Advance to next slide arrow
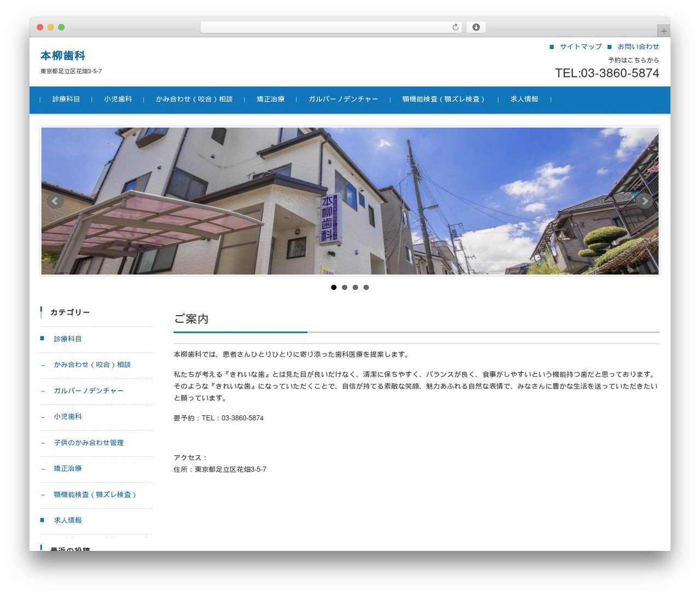Image resolution: width=700 pixels, height=593 pixels. click(x=645, y=201)
